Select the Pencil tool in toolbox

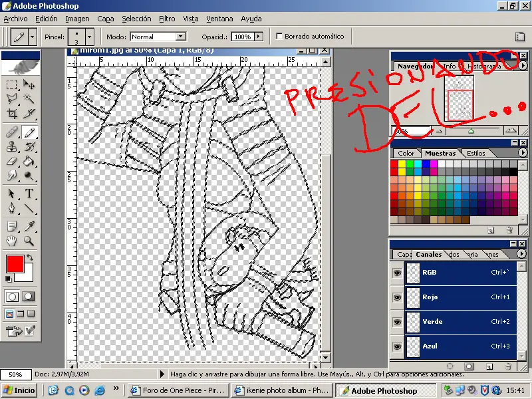[x=29, y=132]
